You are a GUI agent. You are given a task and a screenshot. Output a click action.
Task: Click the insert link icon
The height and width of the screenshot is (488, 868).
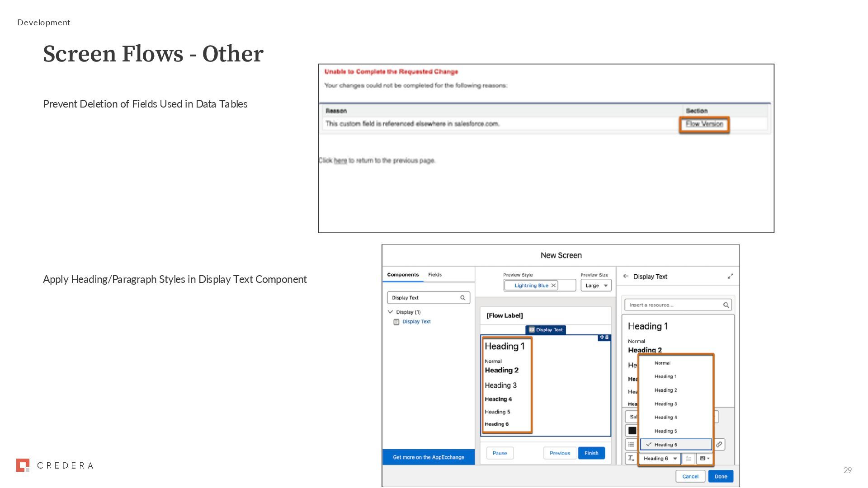pyautogui.click(x=719, y=445)
